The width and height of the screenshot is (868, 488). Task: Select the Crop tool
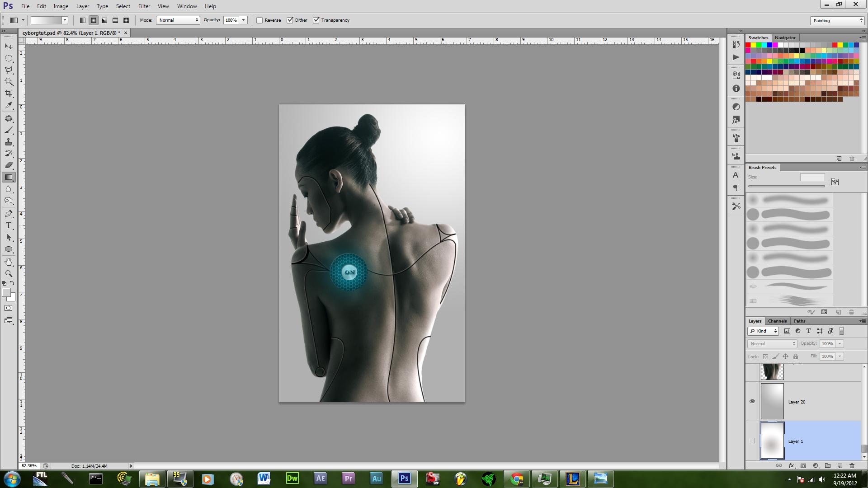pos(9,94)
